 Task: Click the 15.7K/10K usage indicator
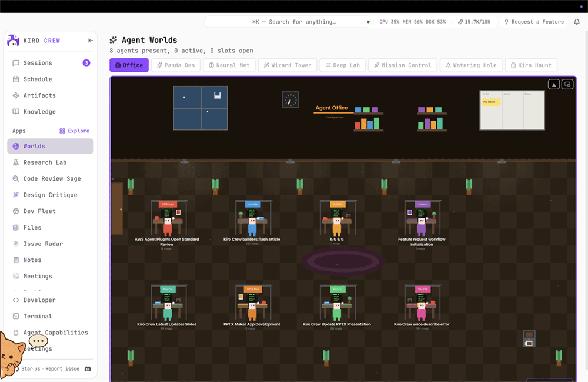point(474,22)
